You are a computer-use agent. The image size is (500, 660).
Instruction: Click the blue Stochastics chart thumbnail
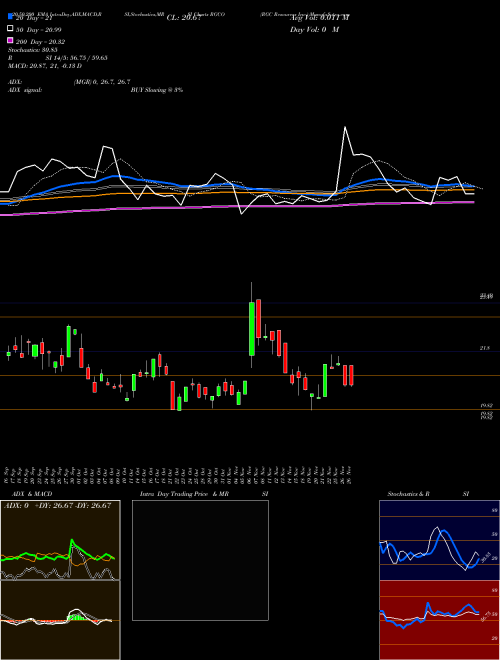(x=439, y=540)
